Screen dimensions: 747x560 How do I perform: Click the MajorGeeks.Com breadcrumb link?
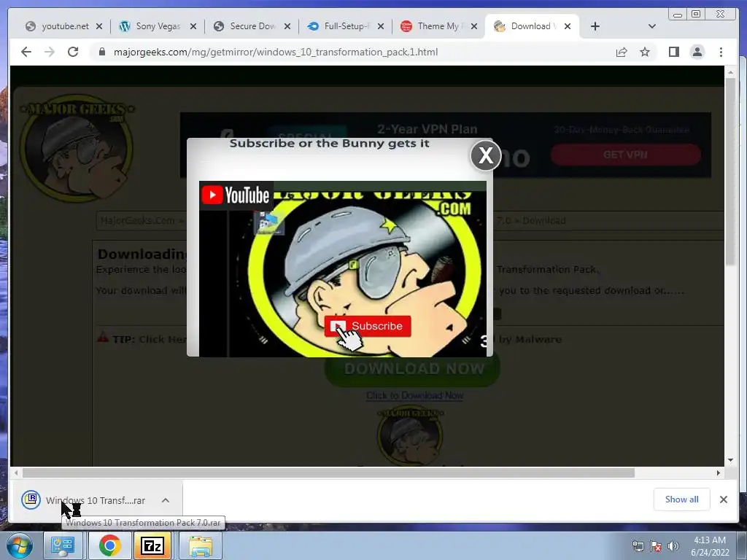pyautogui.click(x=138, y=220)
